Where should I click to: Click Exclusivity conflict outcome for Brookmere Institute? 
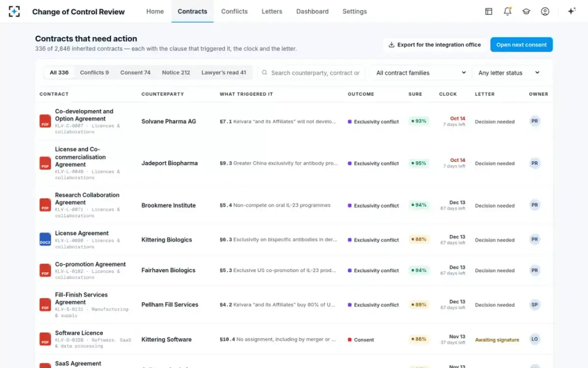pos(373,206)
